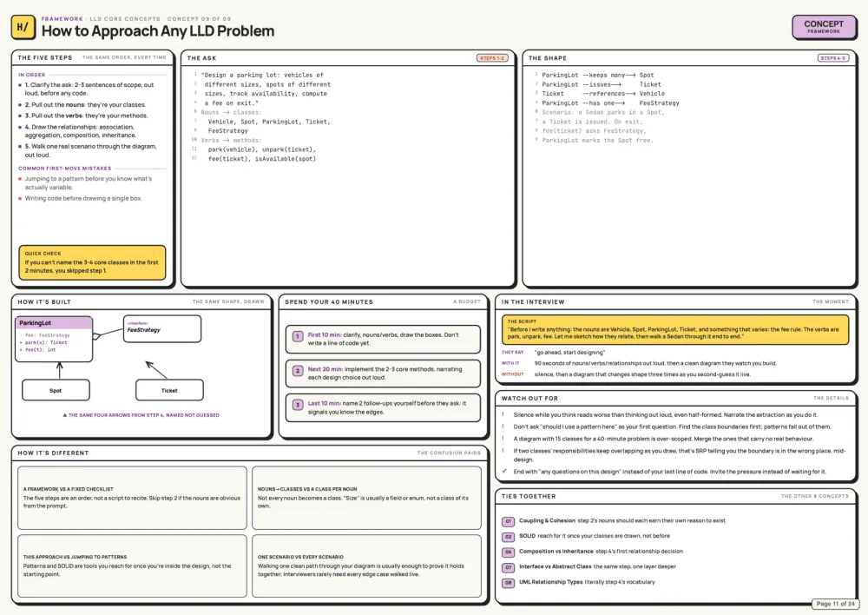Click 'Writing code before drawing a single box' text
The height and width of the screenshot is (615, 868).
click(83, 198)
